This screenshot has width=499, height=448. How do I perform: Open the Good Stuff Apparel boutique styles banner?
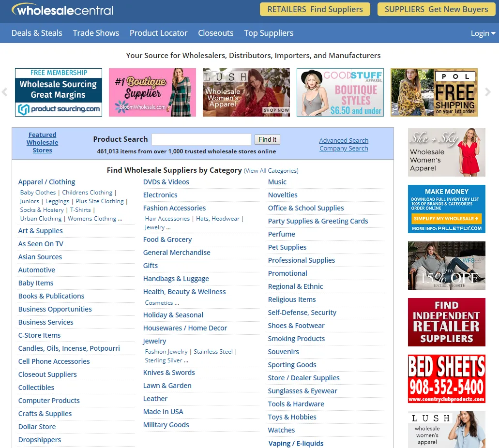click(340, 92)
